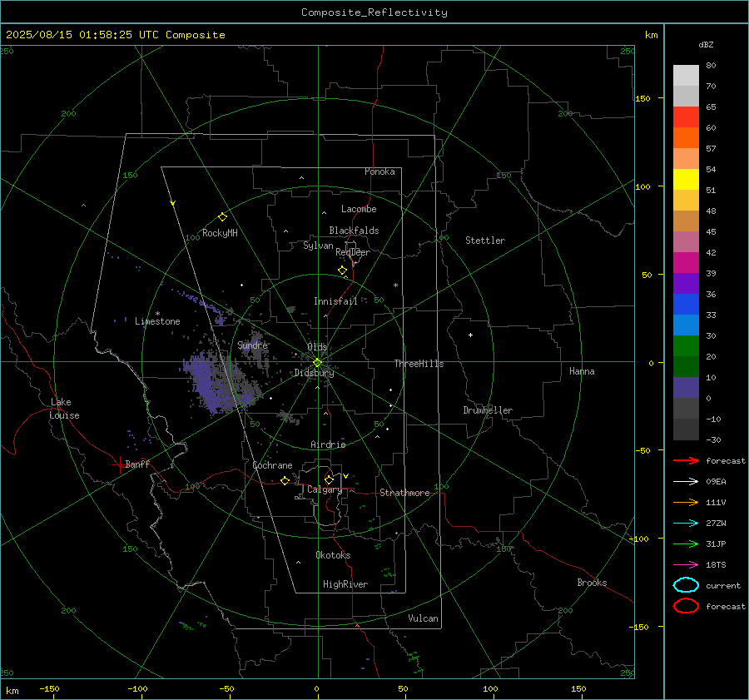The height and width of the screenshot is (700, 749).
Task: Click the red forecast arrow in the legend
Action: tap(686, 460)
